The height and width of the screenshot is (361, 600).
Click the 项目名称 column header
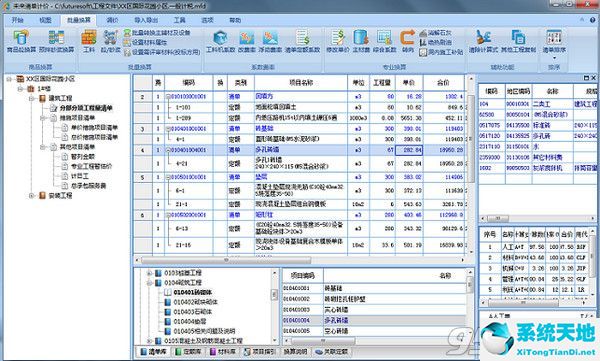tap(301, 83)
